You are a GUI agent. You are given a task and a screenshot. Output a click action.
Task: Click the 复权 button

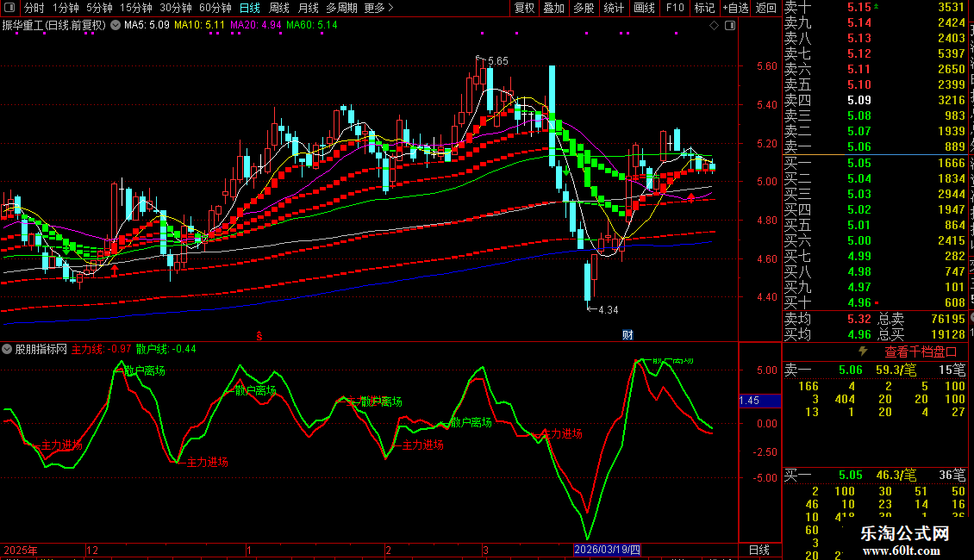tap(524, 8)
